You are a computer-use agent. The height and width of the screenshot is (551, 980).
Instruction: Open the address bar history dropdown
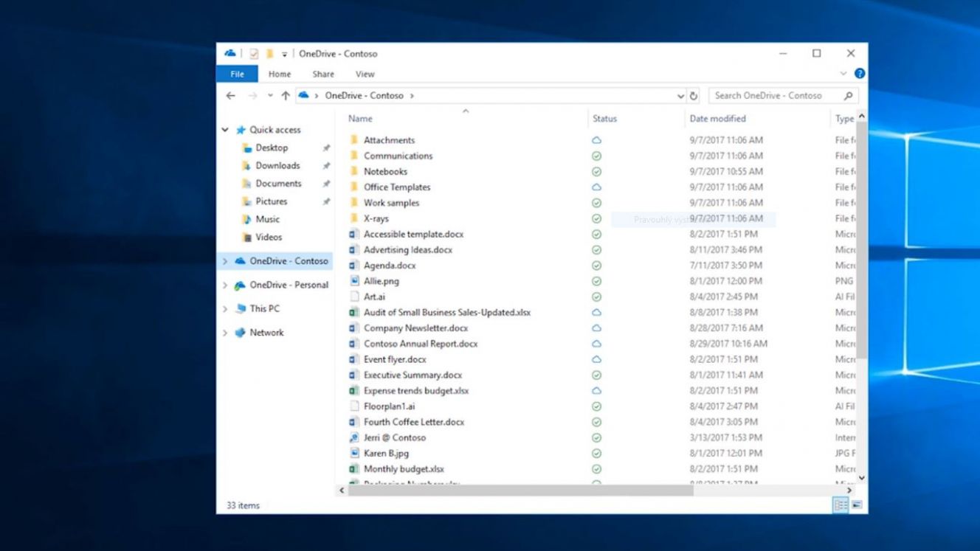click(680, 96)
